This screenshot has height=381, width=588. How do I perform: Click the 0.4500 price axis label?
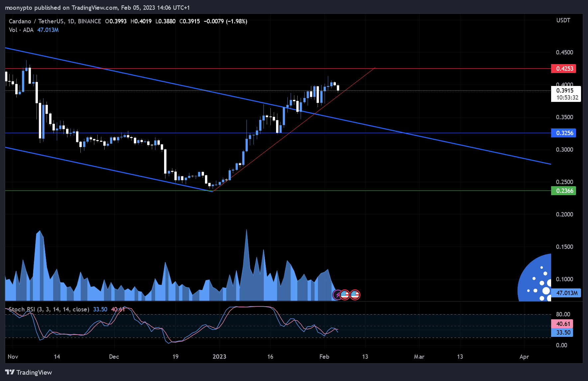pyautogui.click(x=564, y=52)
